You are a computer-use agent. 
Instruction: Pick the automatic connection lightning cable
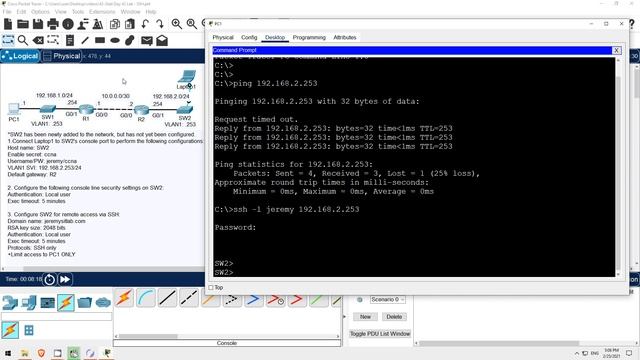click(124, 298)
